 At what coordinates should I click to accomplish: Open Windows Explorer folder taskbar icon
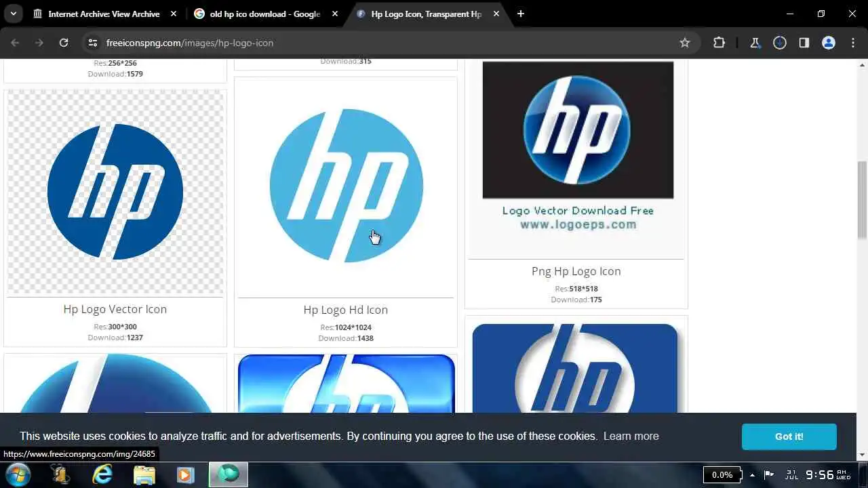(144, 474)
